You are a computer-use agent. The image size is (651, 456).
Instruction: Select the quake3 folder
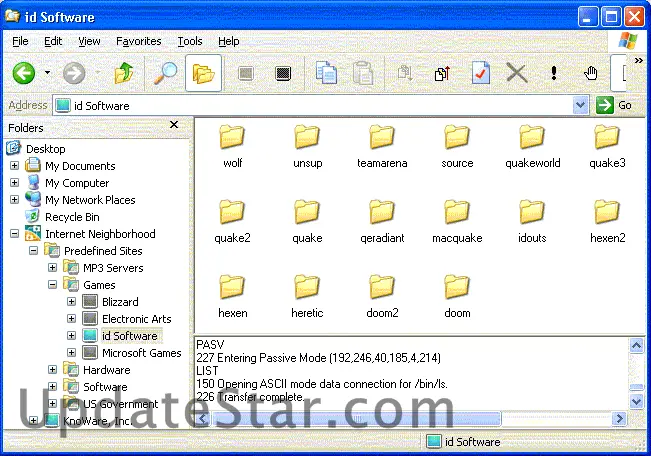coord(606,146)
